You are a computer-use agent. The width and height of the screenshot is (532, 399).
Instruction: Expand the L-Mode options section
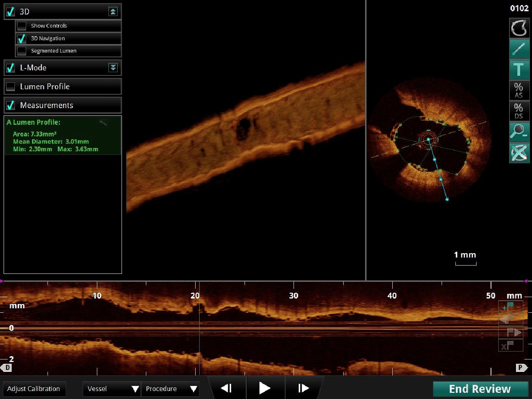click(113, 68)
